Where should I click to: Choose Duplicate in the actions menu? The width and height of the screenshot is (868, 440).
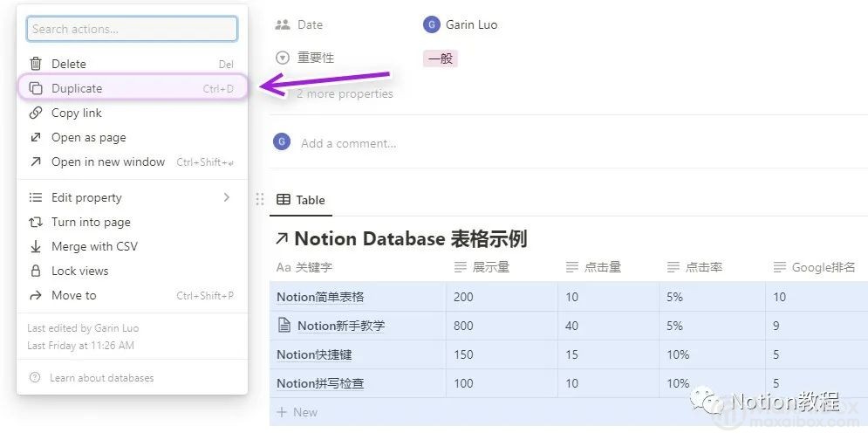coord(132,88)
